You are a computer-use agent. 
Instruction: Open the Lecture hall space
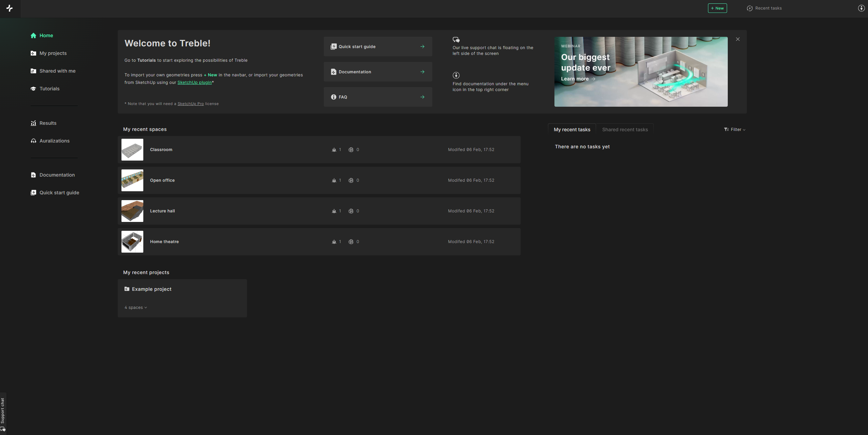162,211
